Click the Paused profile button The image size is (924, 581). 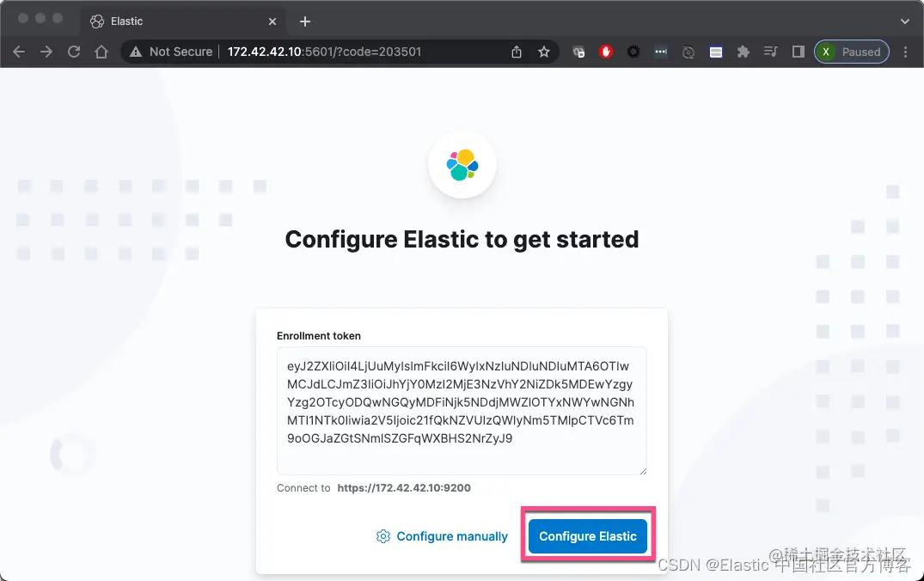[x=852, y=52]
